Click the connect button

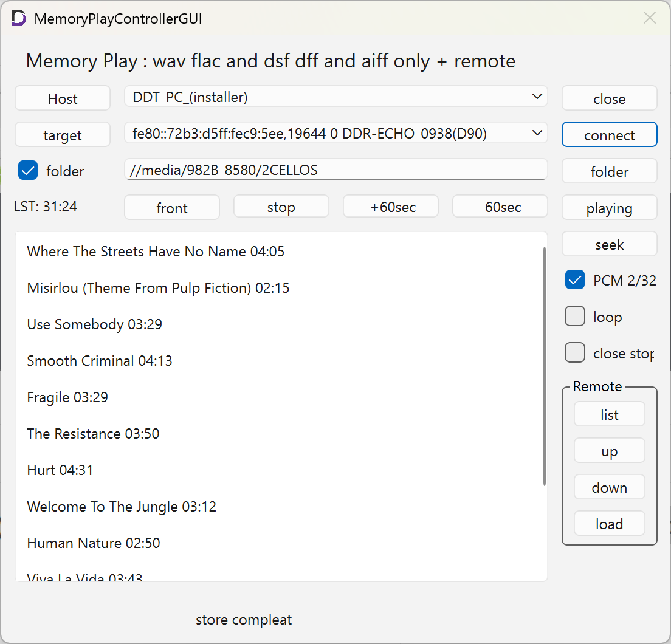point(610,135)
